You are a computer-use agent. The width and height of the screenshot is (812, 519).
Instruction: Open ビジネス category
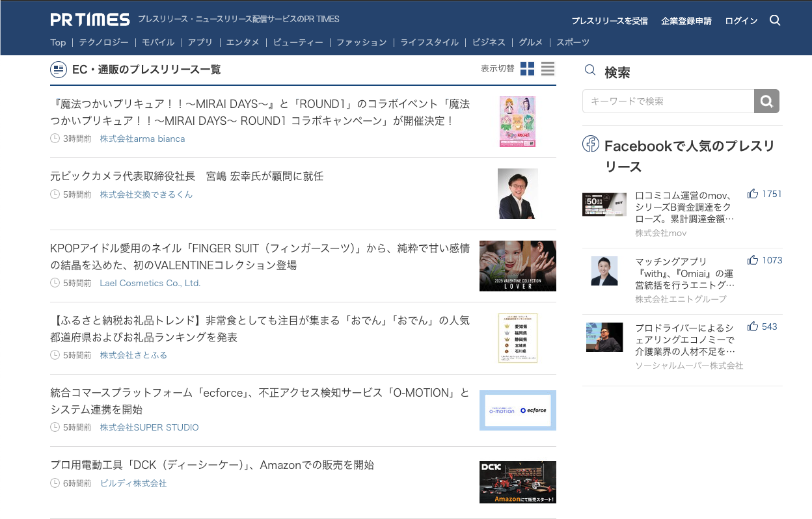point(489,42)
